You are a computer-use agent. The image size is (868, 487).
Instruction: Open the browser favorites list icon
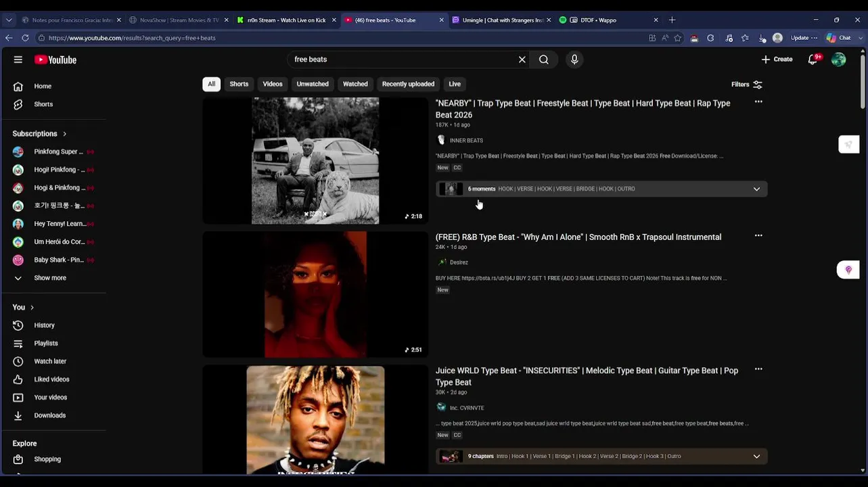tap(746, 38)
